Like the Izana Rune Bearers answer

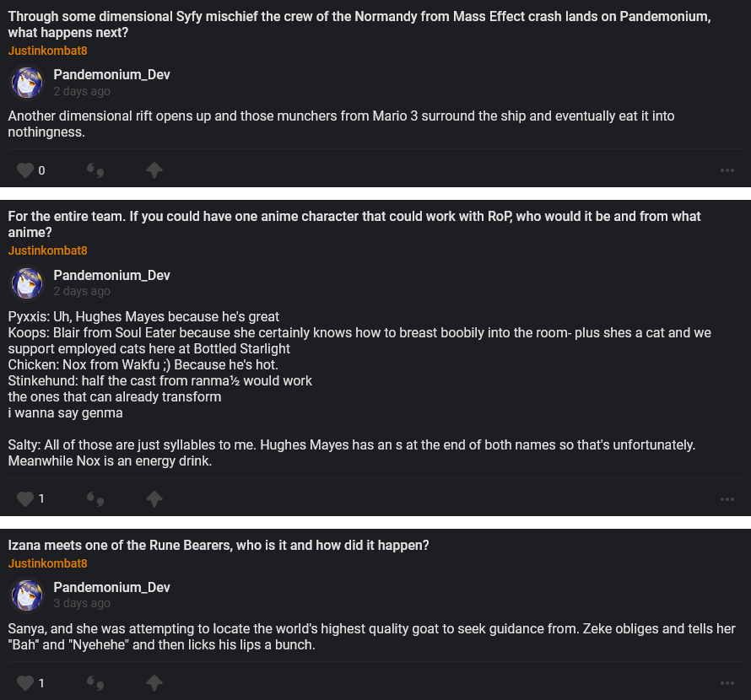pyautogui.click(x=25, y=682)
